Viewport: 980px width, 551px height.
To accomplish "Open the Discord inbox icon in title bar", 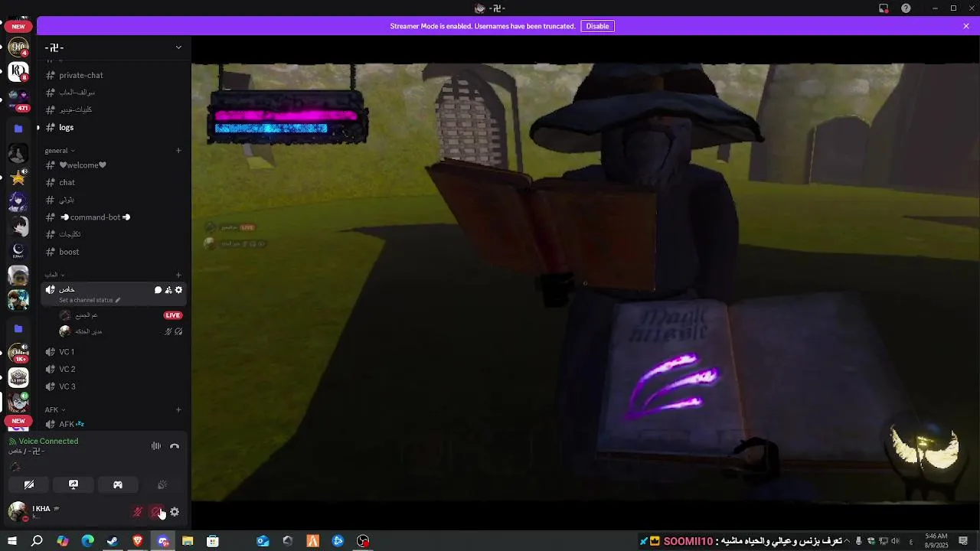I will pyautogui.click(x=884, y=8).
